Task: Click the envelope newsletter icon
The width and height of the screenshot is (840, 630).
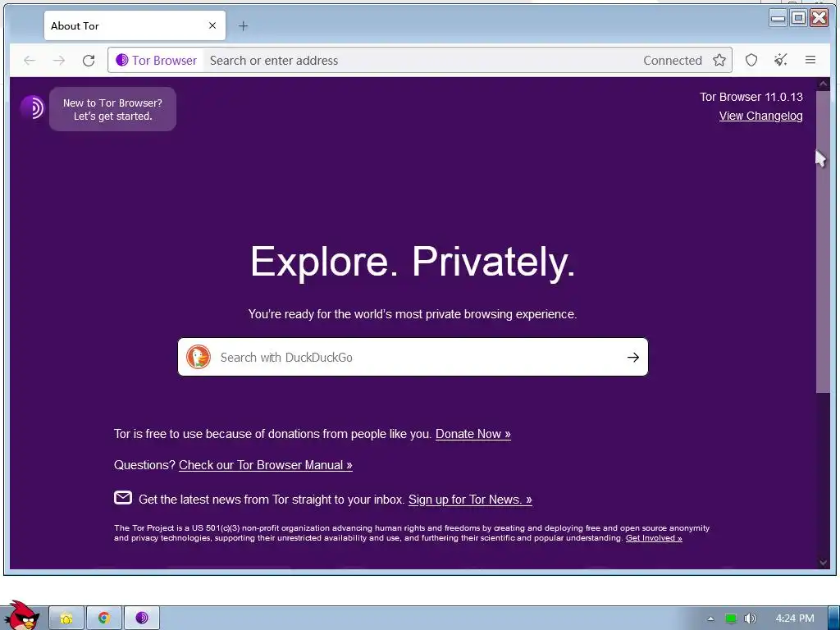Action: coord(123,498)
